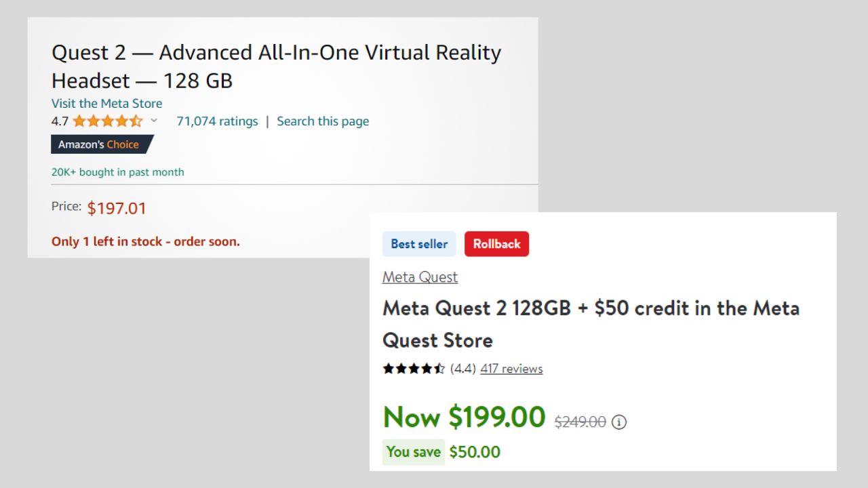Image resolution: width=868 pixels, height=488 pixels.
Task: Click the red Rollback badge
Action: pos(496,244)
